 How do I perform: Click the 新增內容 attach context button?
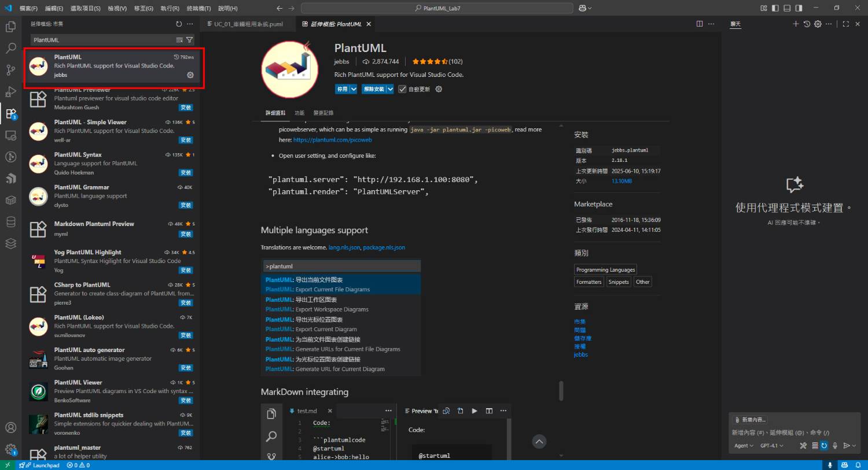pyautogui.click(x=750, y=420)
